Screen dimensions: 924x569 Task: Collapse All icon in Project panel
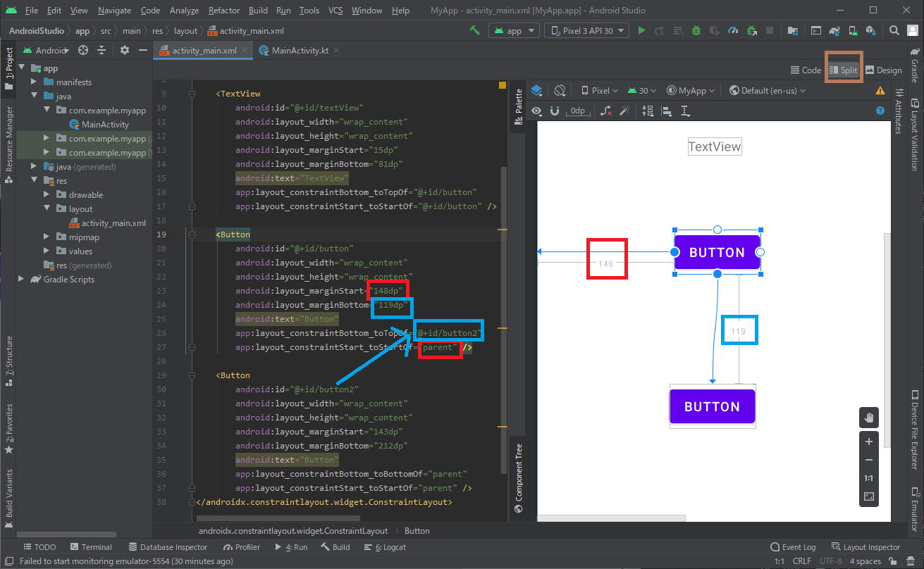101,50
